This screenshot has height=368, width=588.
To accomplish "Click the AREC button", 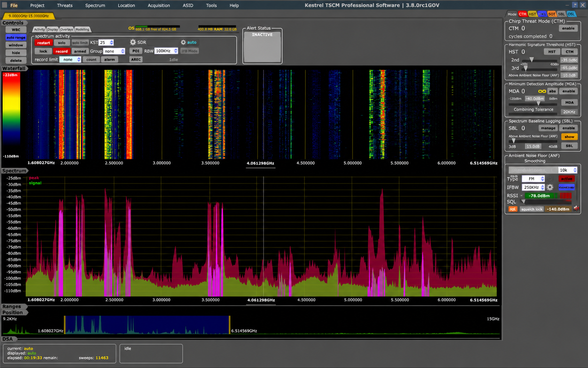I will (136, 59).
